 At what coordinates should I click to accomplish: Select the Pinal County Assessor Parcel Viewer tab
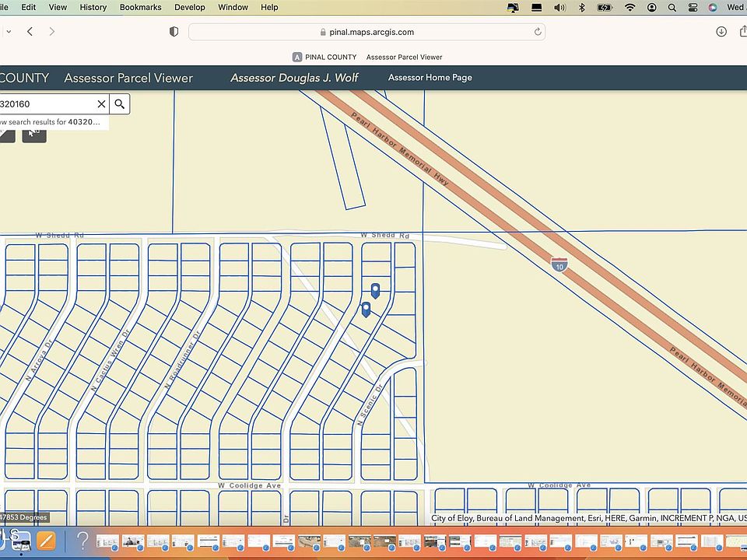tap(367, 57)
